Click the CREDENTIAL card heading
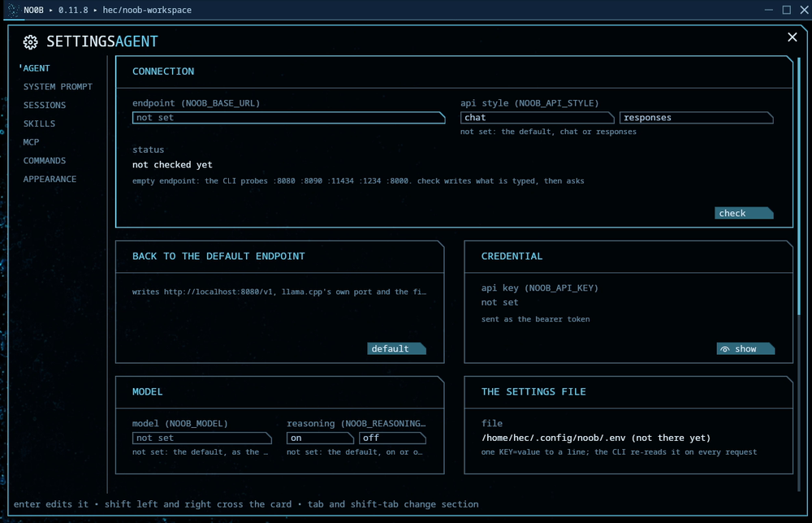Screen dimensions: 812x523 (512, 257)
